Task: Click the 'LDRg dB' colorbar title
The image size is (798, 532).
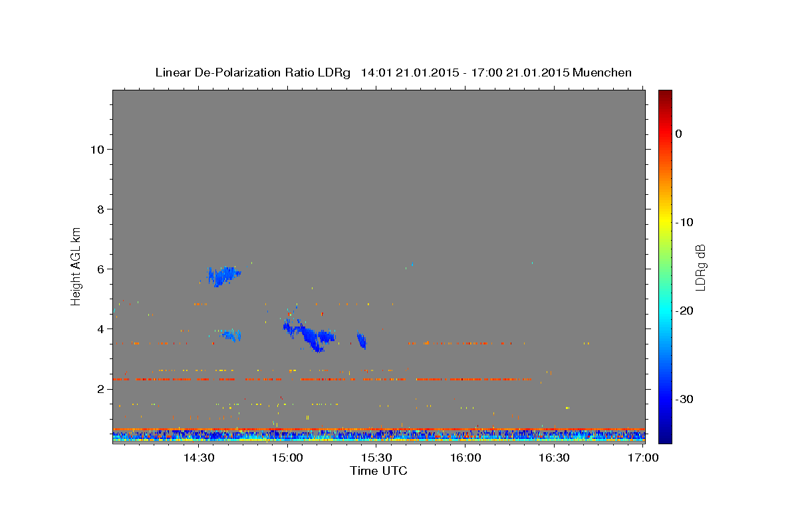Action: tap(700, 267)
